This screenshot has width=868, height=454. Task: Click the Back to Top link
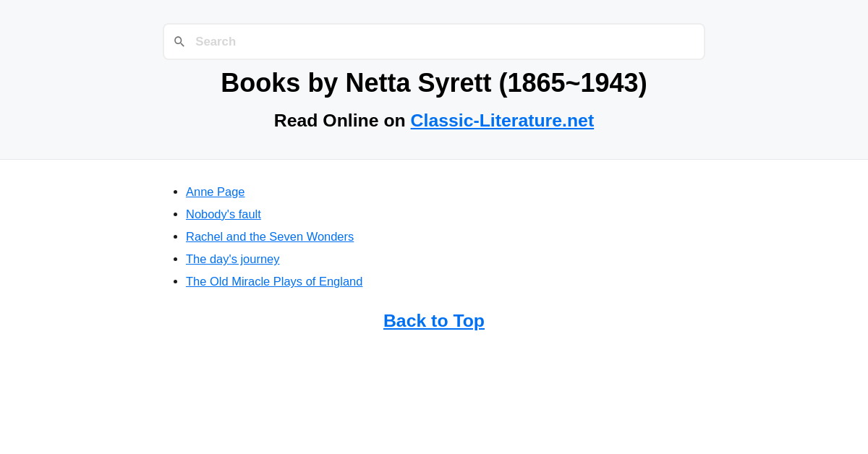pos(434,320)
